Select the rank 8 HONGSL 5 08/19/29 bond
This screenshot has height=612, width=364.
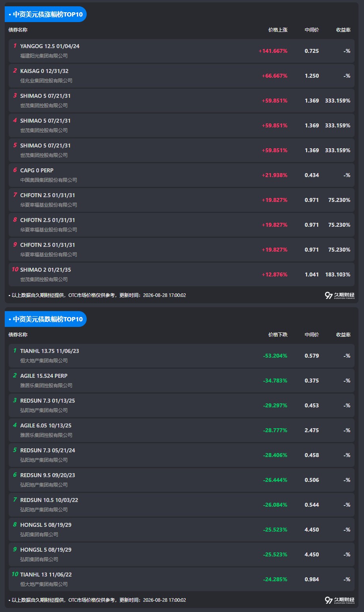point(182,530)
